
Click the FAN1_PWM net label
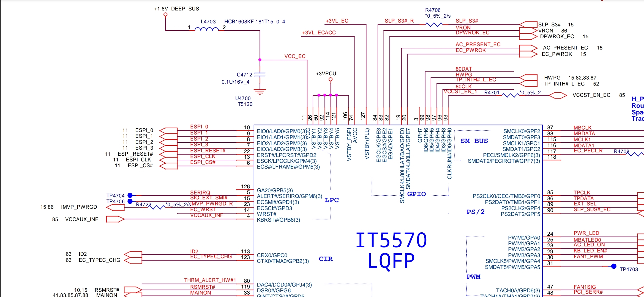588,256
